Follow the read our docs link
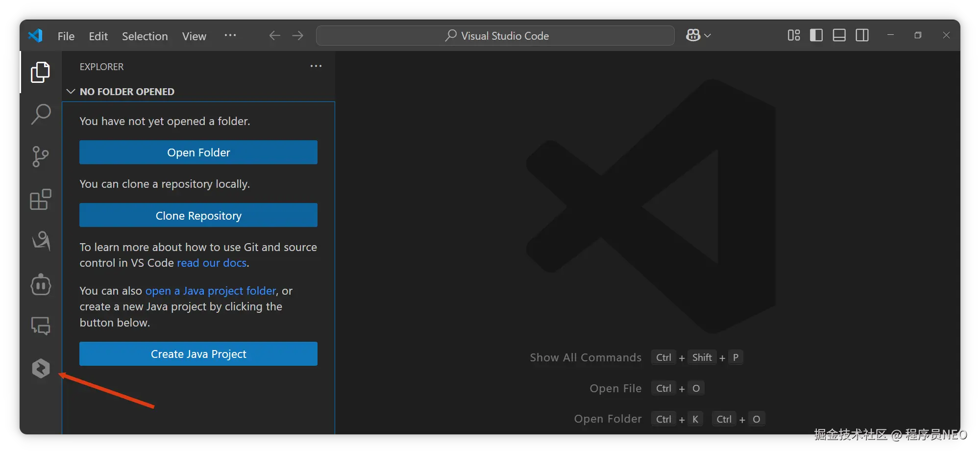This screenshot has height=454, width=980. (x=212, y=263)
